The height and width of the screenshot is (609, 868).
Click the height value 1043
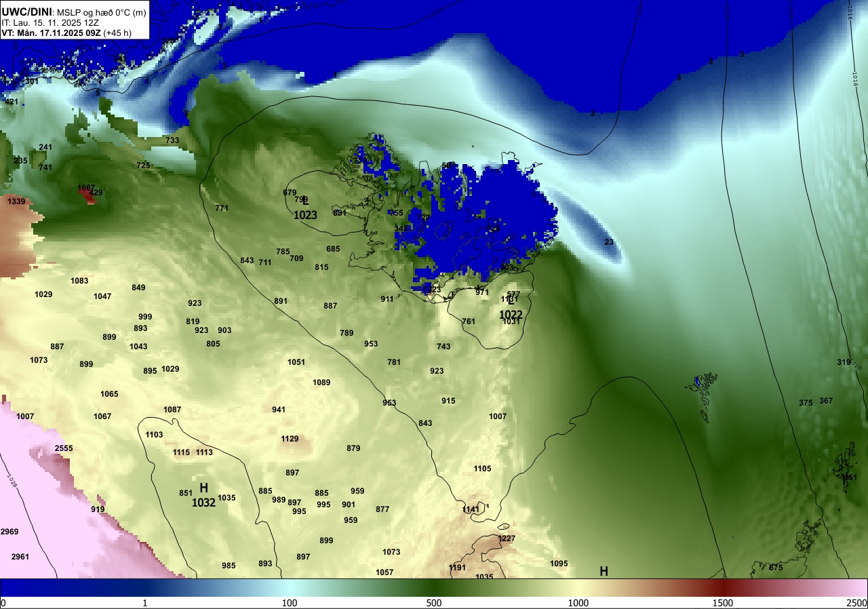tap(138, 347)
